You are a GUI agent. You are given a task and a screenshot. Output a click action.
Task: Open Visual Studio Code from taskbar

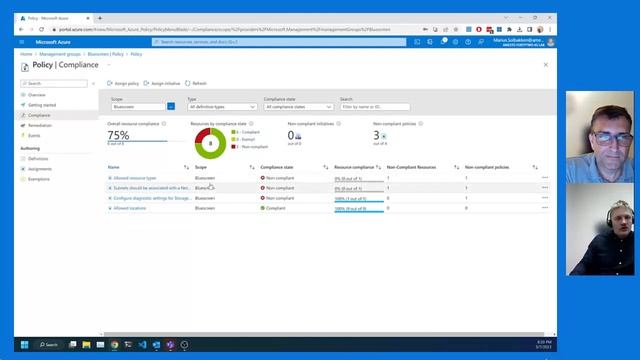pyautogui.click(x=142, y=344)
